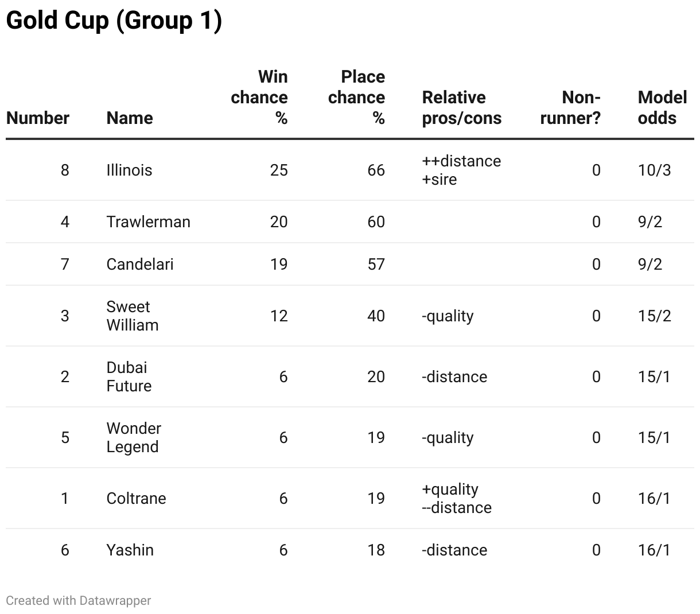This screenshot has height=614, width=700.
Task: Select the "Place chance %" column header
Action: [356, 98]
